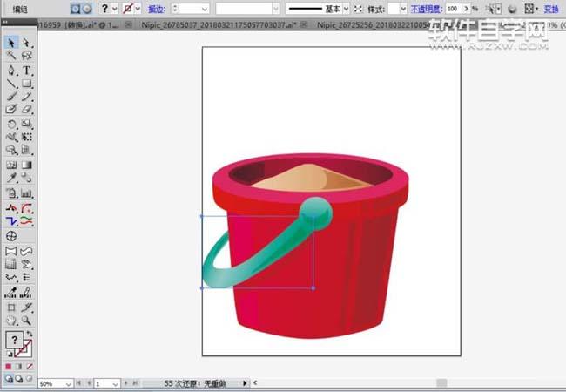
Task: Open fill color dropdown in control bar
Action: [115, 9]
